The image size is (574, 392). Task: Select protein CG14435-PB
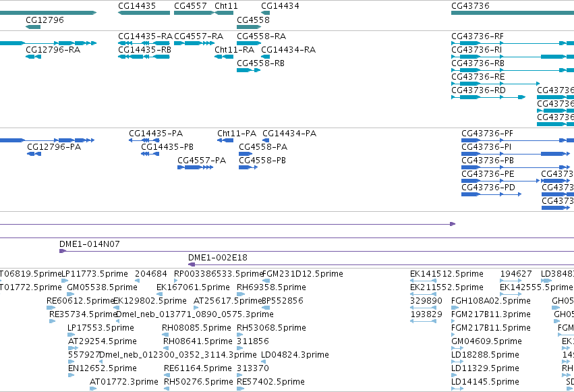(x=150, y=154)
